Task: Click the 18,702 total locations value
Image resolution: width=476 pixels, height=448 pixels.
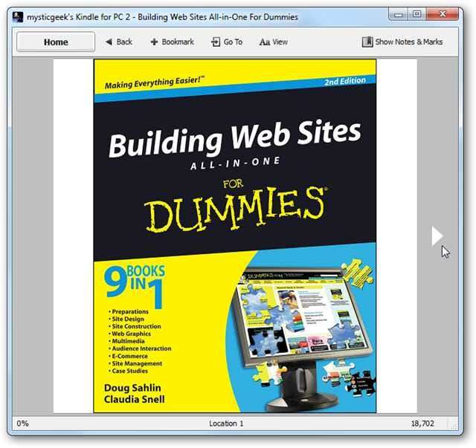Action: click(x=422, y=423)
